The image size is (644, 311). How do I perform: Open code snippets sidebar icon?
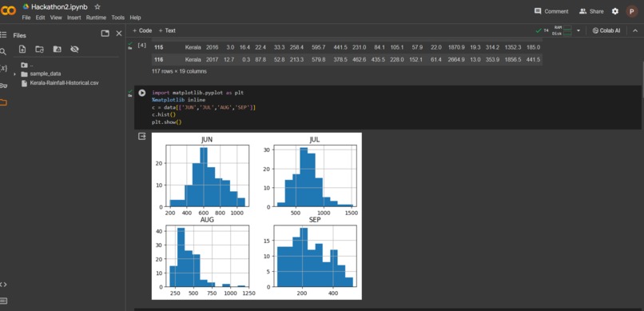point(3,285)
